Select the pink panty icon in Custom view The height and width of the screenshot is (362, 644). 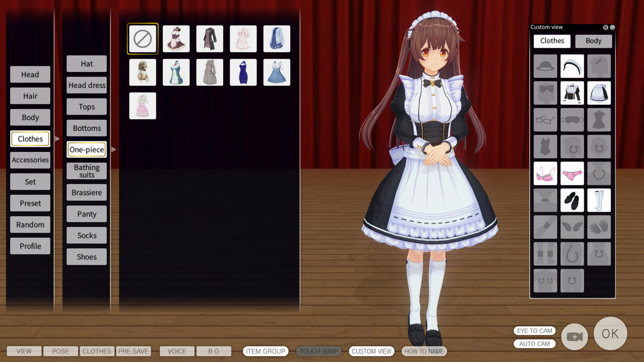(572, 173)
